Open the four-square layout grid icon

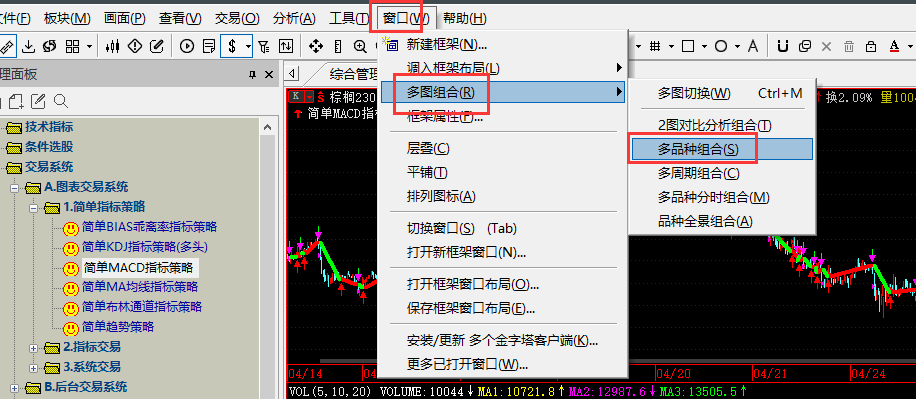click(x=72, y=46)
